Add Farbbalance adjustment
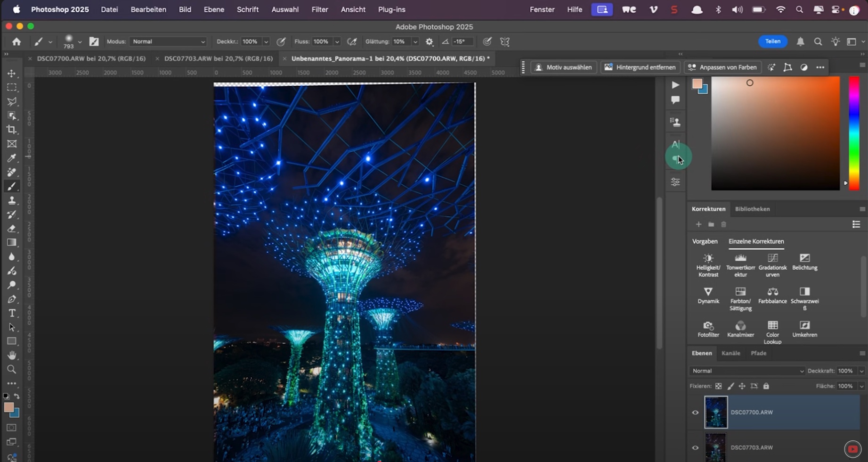Image resolution: width=868 pixels, height=462 pixels. click(772, 295)
